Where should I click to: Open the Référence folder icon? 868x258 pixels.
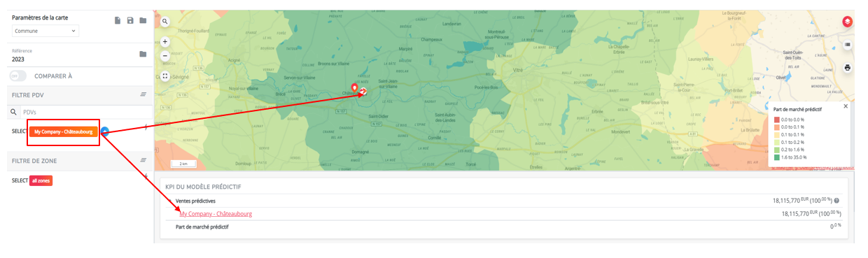(x=143, y=54)
